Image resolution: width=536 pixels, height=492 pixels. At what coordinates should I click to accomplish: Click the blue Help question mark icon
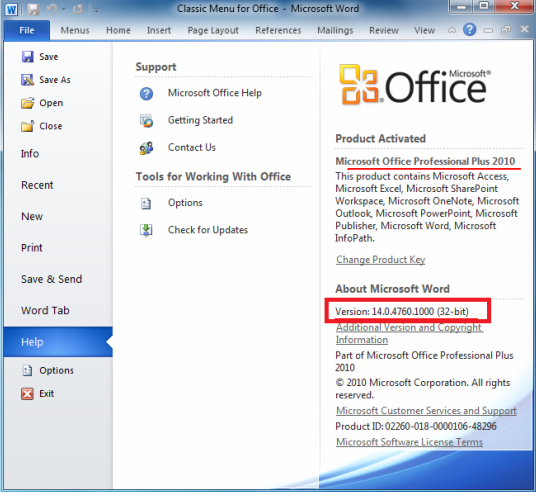click(x=470, y=30)
